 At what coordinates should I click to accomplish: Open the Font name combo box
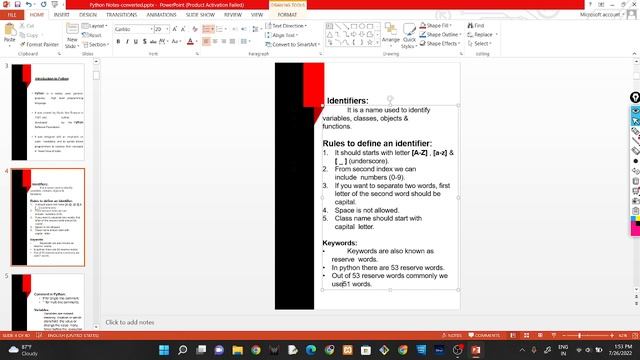pyautogui.click(x=133, y=29)
